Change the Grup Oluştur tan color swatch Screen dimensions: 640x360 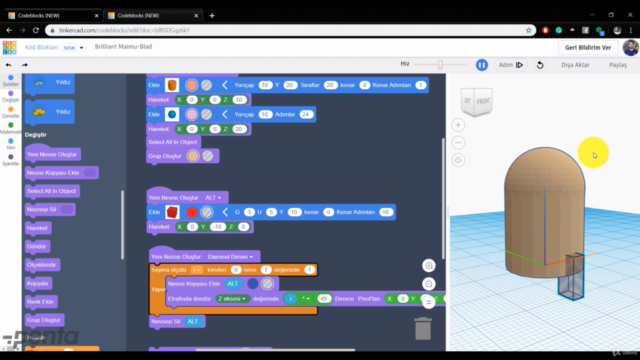[x=193, y=156]
